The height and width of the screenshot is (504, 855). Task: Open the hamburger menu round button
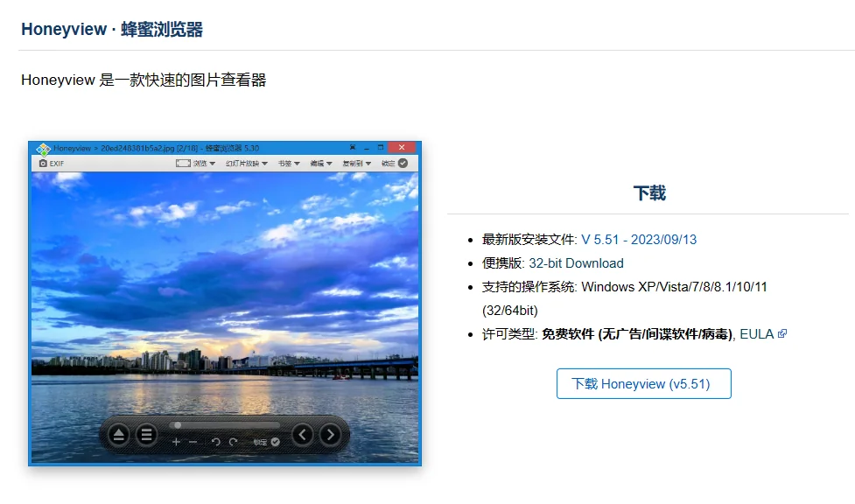146,435
